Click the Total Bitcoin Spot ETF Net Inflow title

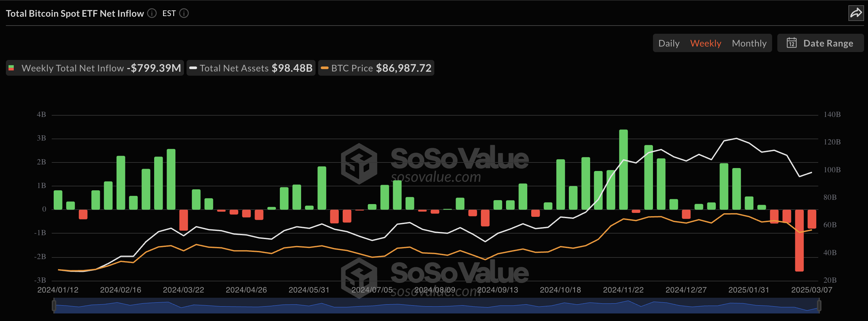(75, 13)
